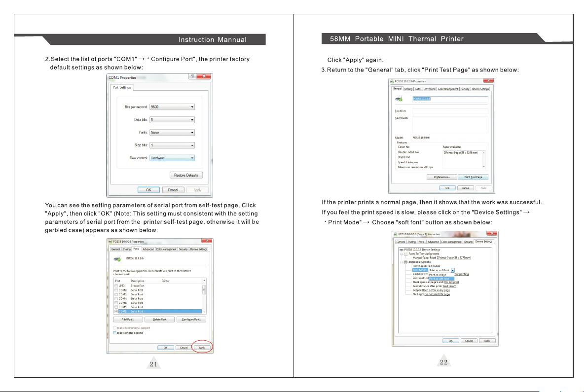Click Cancel in the Ports dialog

(184, 348)
